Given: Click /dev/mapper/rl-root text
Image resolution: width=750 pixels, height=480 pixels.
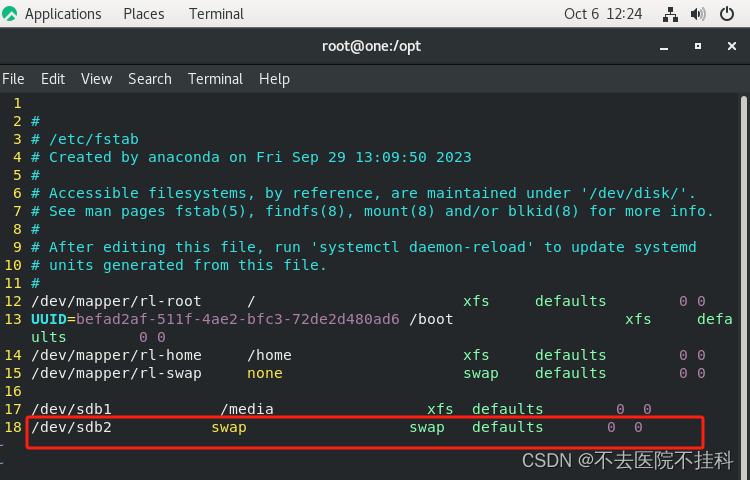Looking at the screenshot, I should (x=116, y=301).
